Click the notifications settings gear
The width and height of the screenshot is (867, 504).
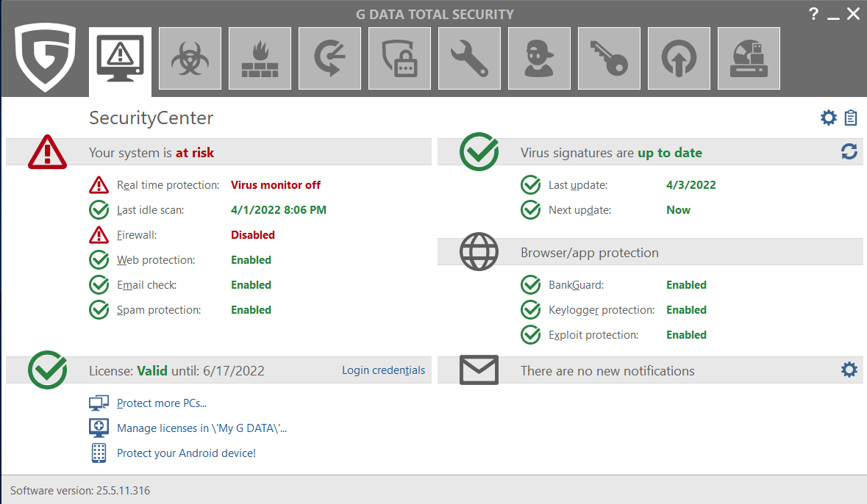pos(849,370)
